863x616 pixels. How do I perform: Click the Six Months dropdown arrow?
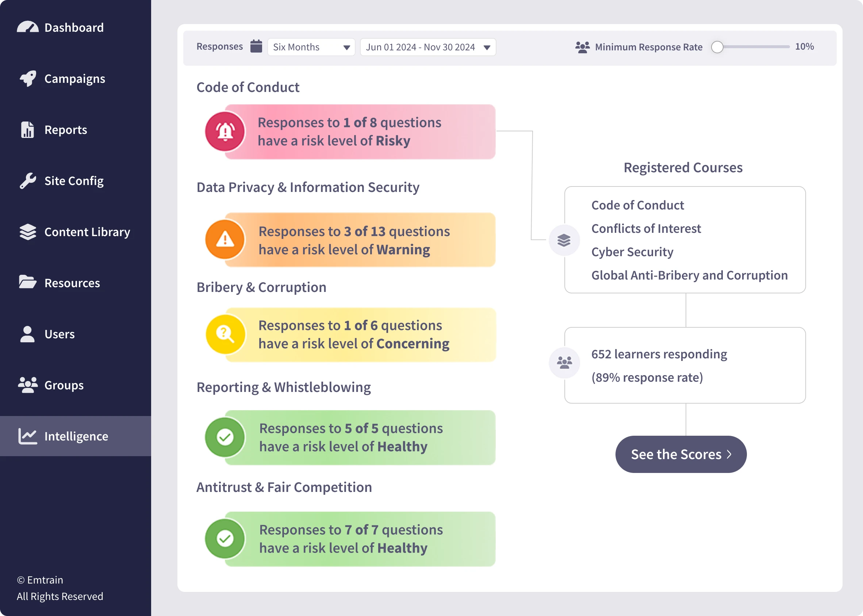[346, 47]
